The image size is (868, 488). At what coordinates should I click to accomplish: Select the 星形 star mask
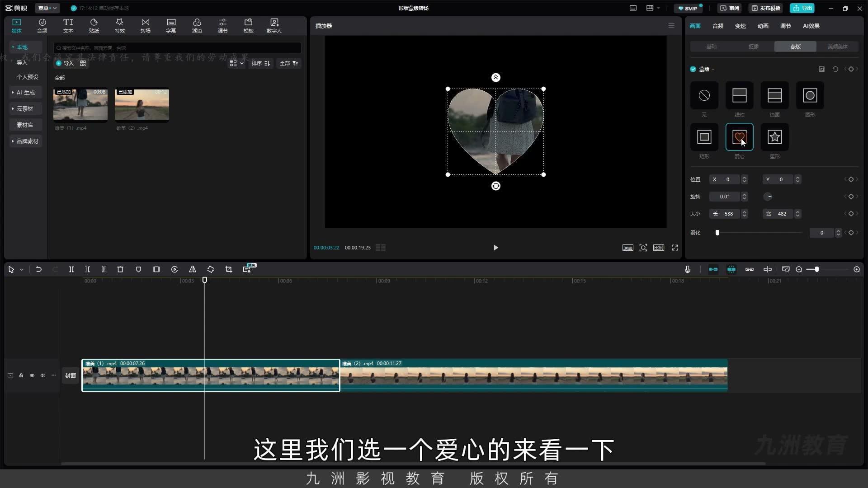[774, 137]
